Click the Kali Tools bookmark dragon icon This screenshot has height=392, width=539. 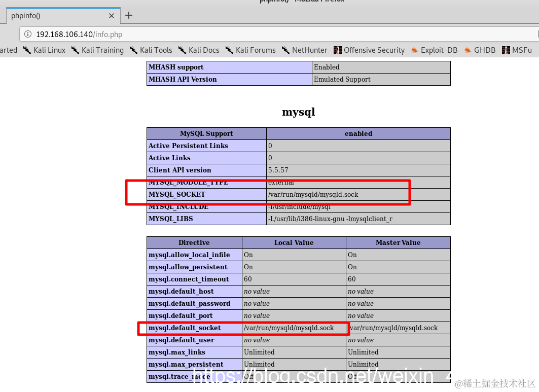tap(133, 50)
